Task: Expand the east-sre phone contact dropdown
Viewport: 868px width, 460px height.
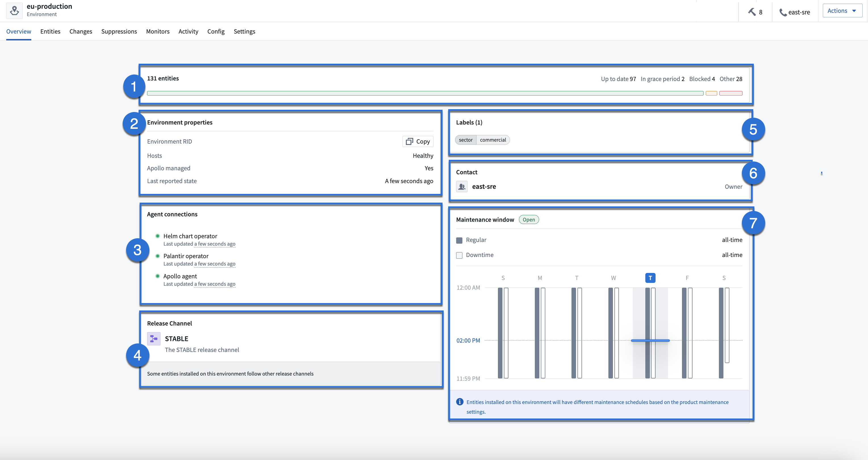Action: point(795,10)
